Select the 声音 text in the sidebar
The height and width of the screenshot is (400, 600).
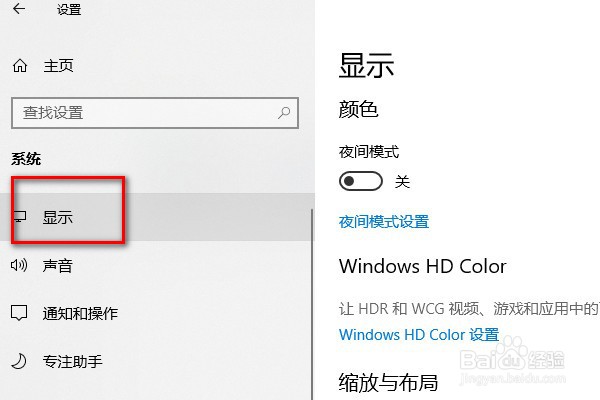[x=57, y=265]
